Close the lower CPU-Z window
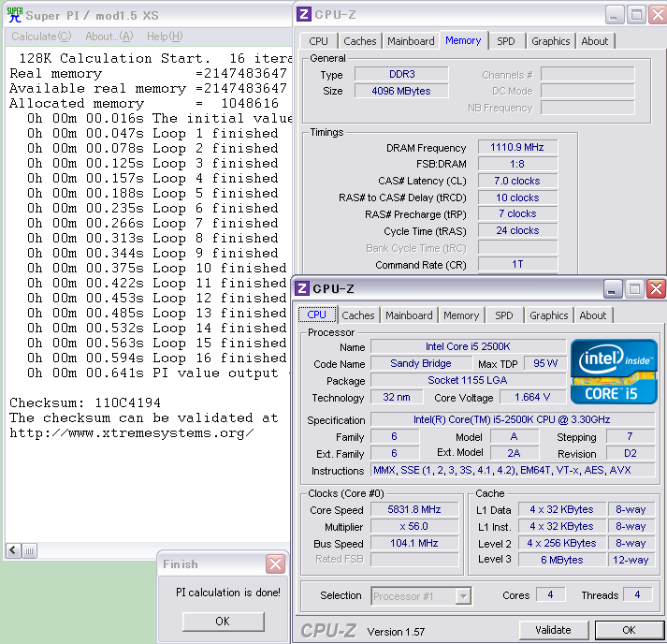 coord(657,289)
